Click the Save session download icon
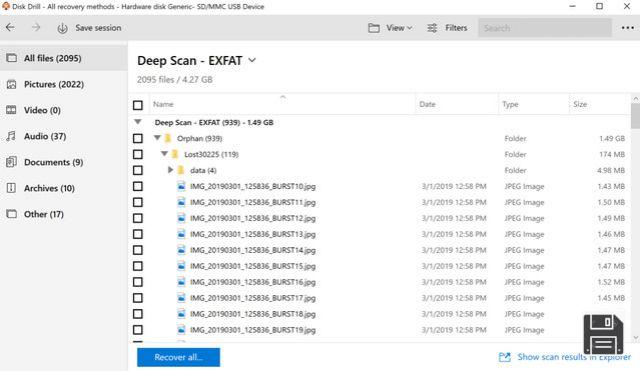This screenshot has height=371, width=640. coord(62,28)
